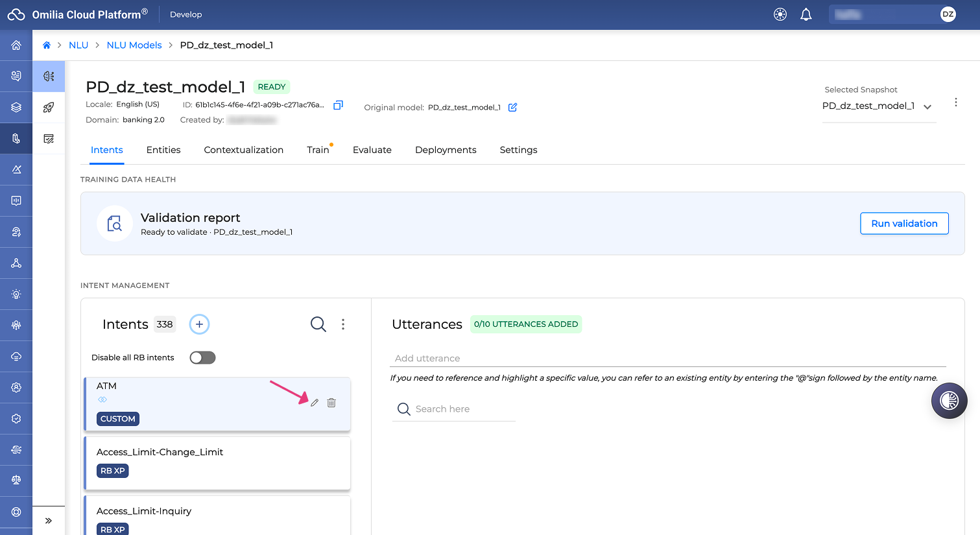Focus the Add utterance input field
The image size is (980, 535).
(669, 359)
